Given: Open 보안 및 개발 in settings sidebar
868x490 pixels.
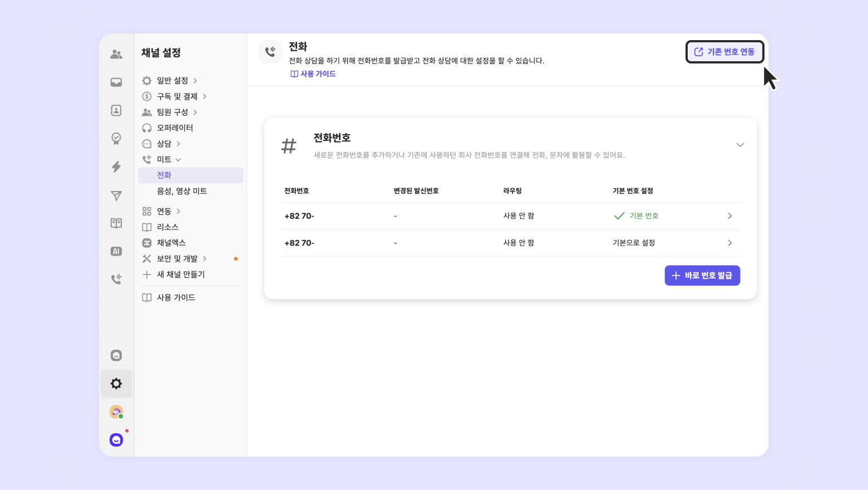Looking at the screenshot, I should (x=177, y=258).
